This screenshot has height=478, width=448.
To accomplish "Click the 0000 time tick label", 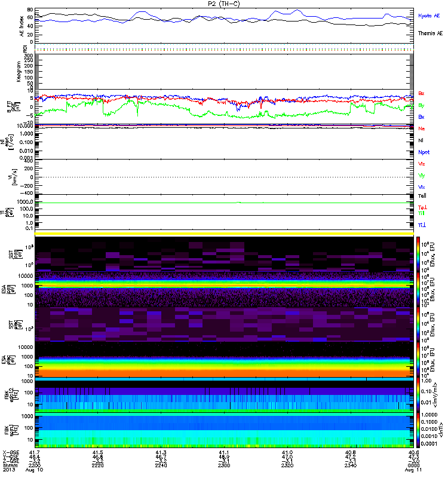I will [413, 465].
